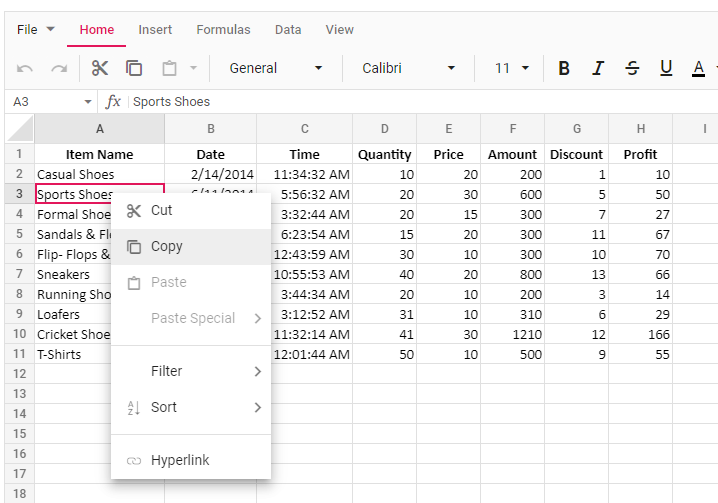
Task: Toggle Strikethrough formatting
Action: point(632,68)
